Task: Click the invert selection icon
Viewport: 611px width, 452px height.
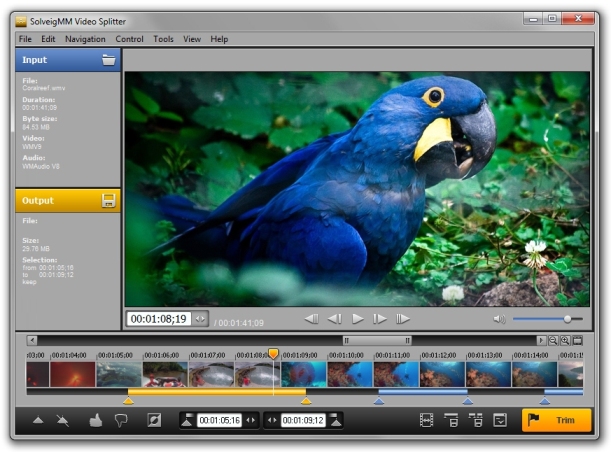Action: (154, 421)
